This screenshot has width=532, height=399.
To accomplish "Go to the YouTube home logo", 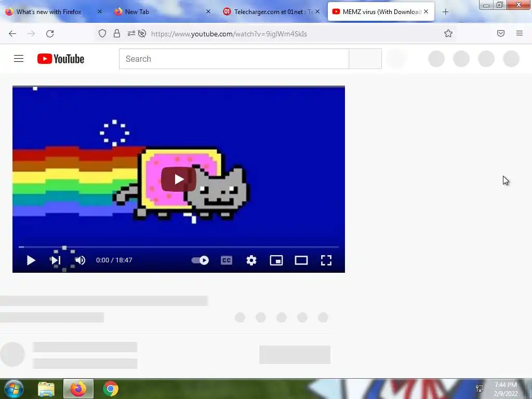I will (x=61, y=59).
